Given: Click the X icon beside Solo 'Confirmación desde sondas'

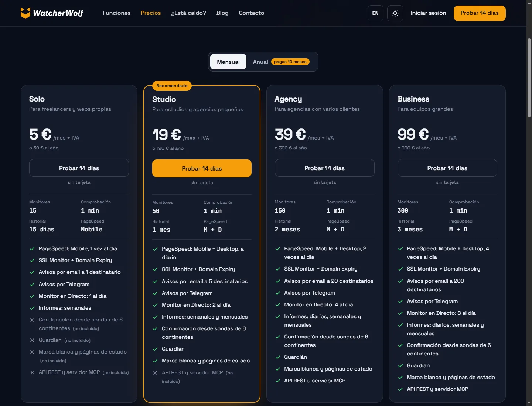Looking at the screenshot, I should coord(32,320).
